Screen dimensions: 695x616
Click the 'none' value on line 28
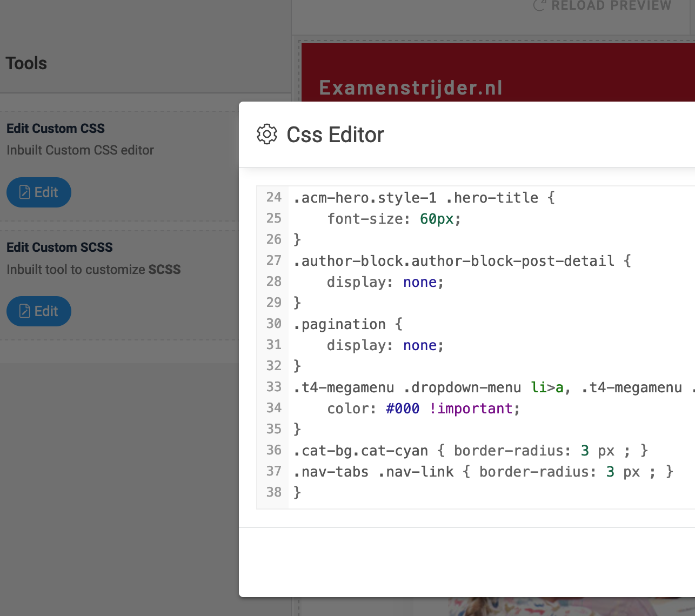pos(420,282)
